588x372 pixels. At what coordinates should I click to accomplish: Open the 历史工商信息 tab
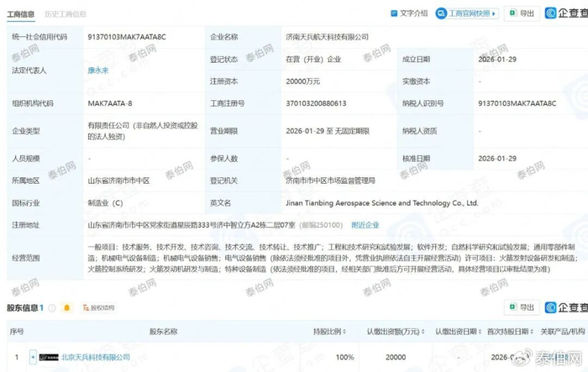[x=66, y=14]
